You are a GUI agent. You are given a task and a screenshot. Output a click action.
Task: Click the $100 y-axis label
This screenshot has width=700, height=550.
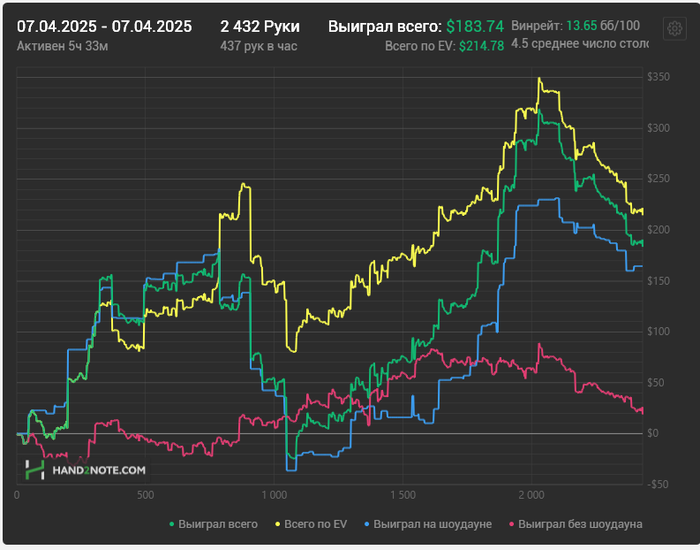[x=658, y=331]
